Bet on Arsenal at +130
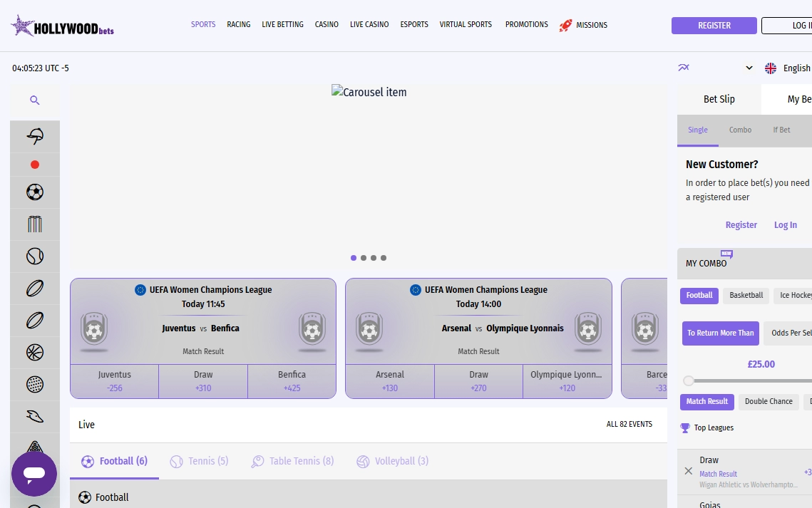This screenshot has width=812, height=508. 390,381
